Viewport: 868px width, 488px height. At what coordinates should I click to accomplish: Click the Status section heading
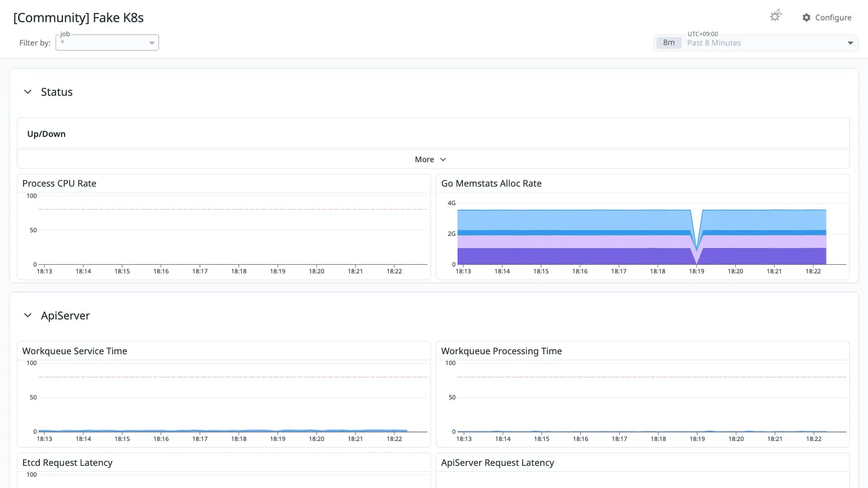[x=57, y=92]
